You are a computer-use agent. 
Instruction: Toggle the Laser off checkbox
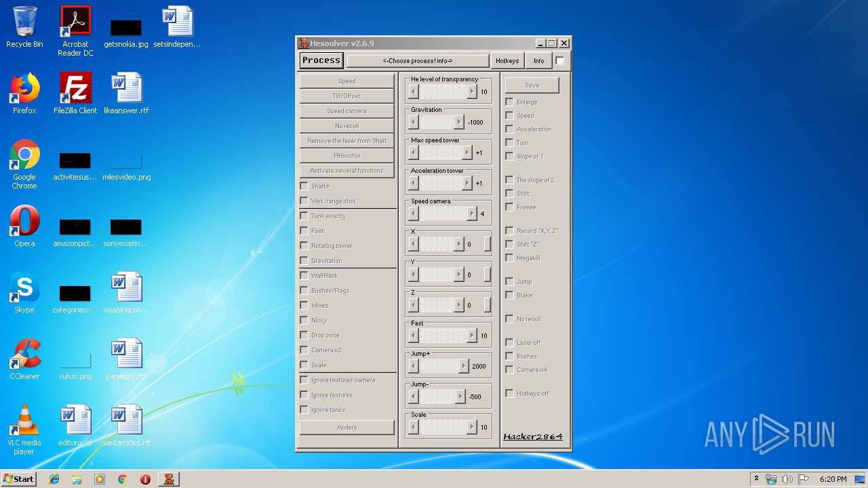click(x=510, y=342)
